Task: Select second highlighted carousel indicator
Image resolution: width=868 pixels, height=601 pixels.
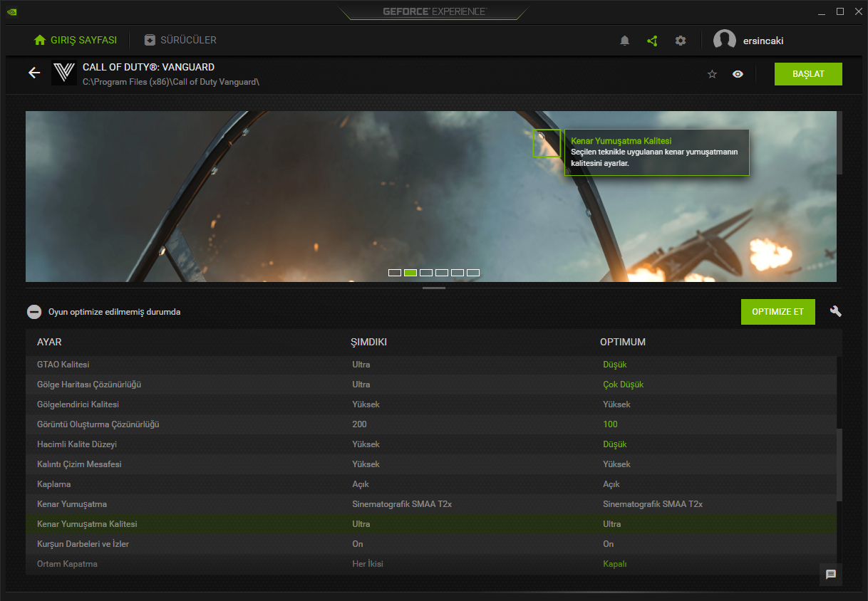Action: tap(410, 273)
